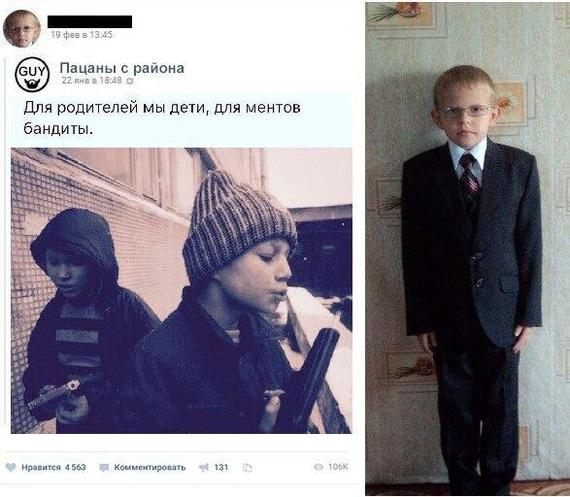Click the 4 563 likes count
Viewport: 570px width, 497px height.
coord(75,467)
